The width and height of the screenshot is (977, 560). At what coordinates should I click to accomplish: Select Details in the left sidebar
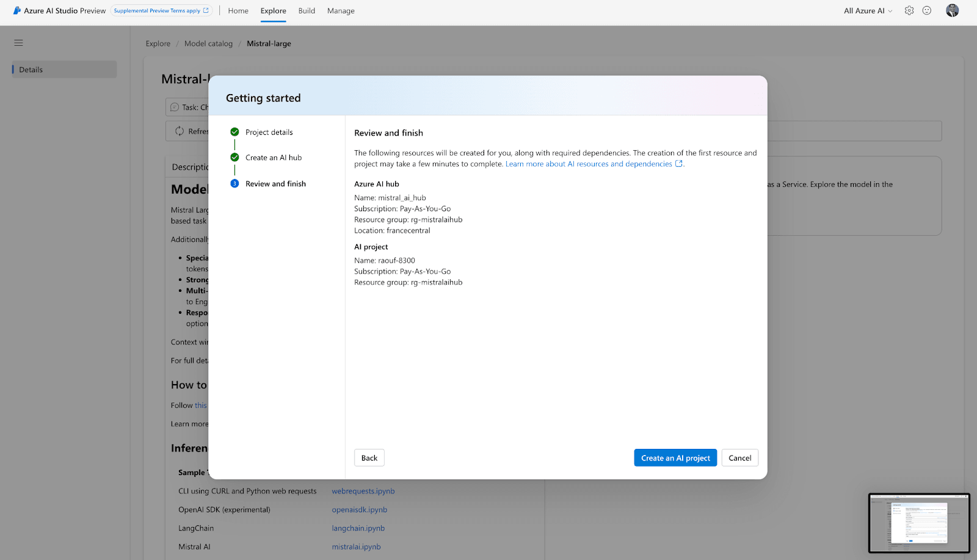pyautogui.click(x=64, y=70)
